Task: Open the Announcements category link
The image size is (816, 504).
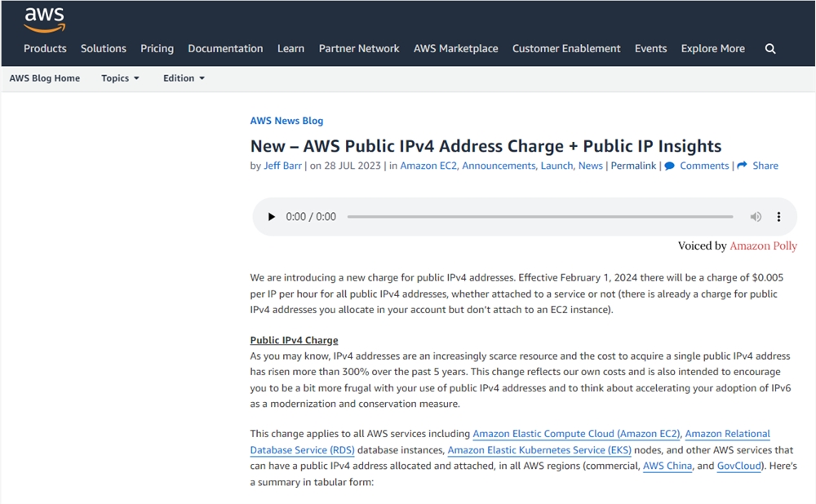Action: click(x=499, y=166)
